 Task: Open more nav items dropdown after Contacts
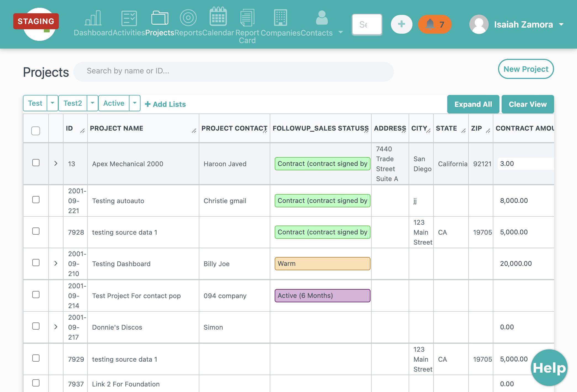[341, 32]
